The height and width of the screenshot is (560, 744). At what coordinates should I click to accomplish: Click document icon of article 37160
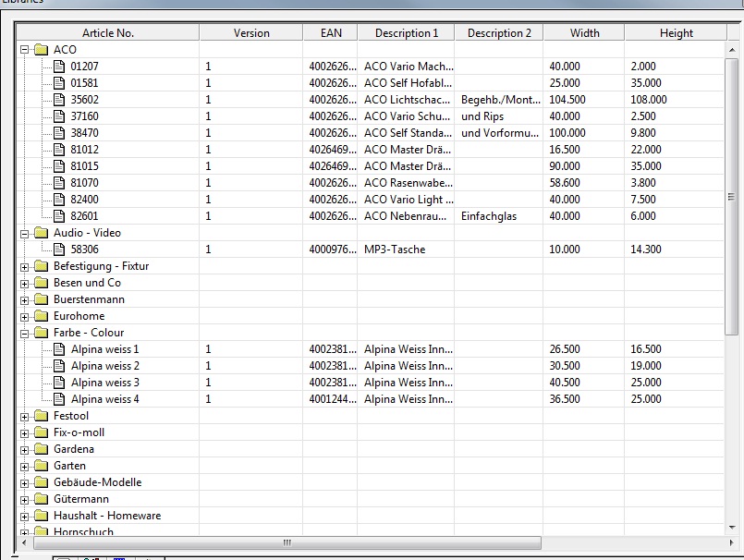59,116
